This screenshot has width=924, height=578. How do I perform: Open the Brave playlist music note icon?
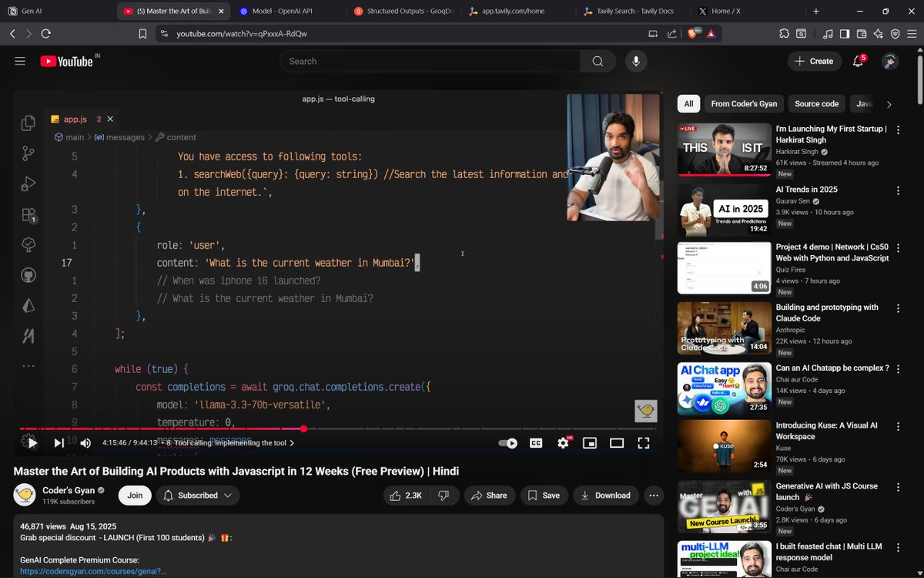828,34
